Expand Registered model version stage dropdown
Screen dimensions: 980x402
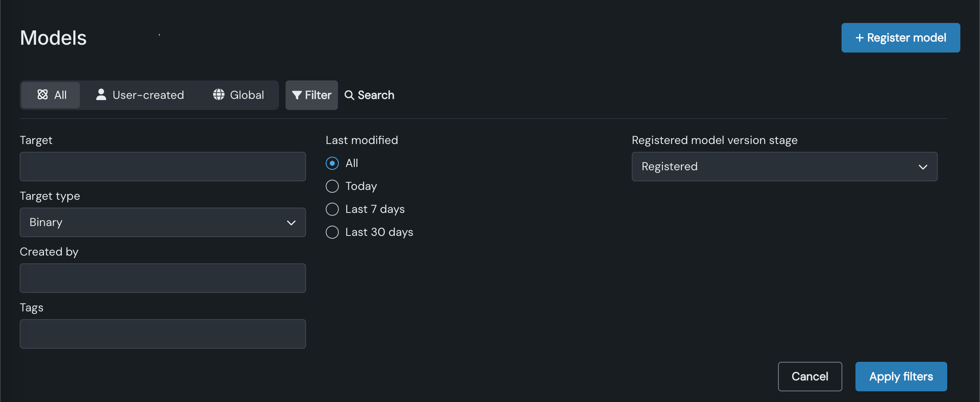(784, 167)
